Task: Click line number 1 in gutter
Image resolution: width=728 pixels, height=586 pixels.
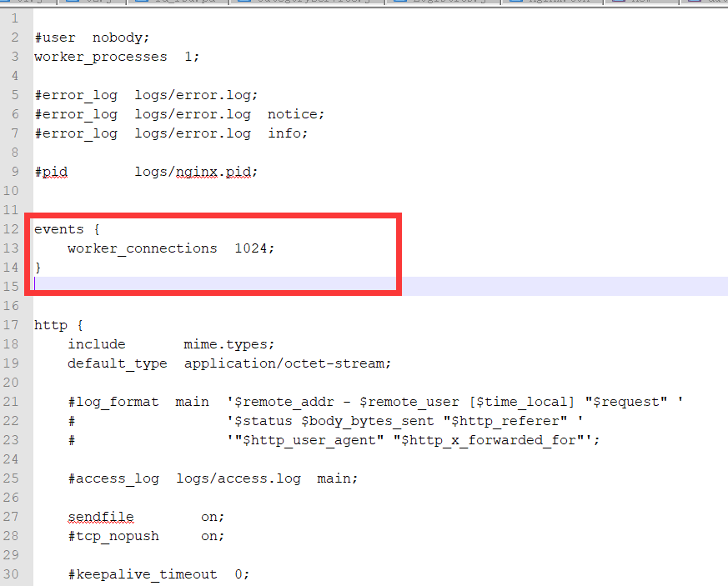Action: pos(15,18)
